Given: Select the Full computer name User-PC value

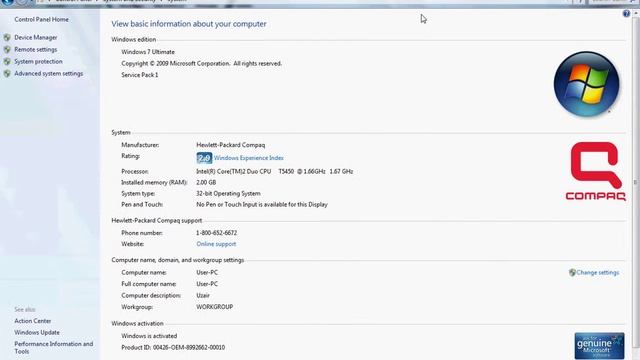Looking at the screenshot, I should (x=207, y=284).
